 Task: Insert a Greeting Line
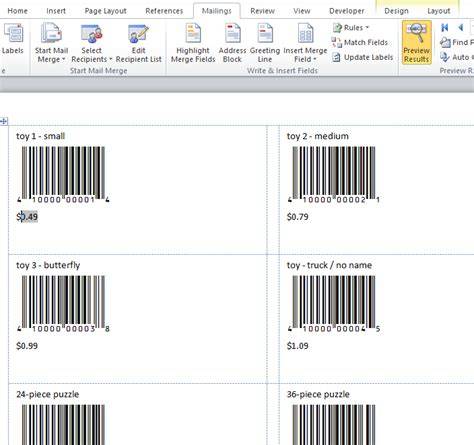[x=265, y=43]
